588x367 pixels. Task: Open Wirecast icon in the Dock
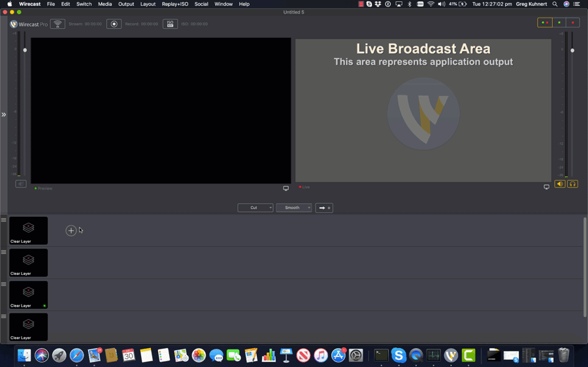451,355
